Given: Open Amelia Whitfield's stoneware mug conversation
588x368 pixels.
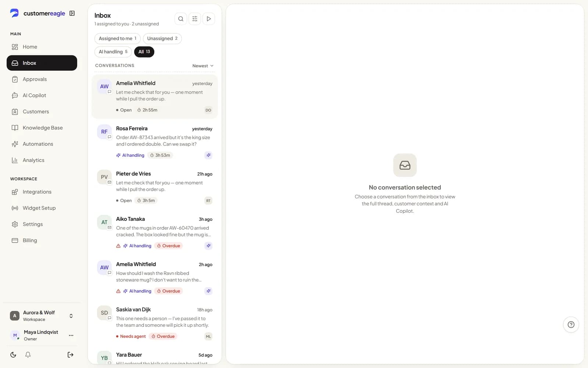Looking at the screenshot, I should tap(155, 277).
